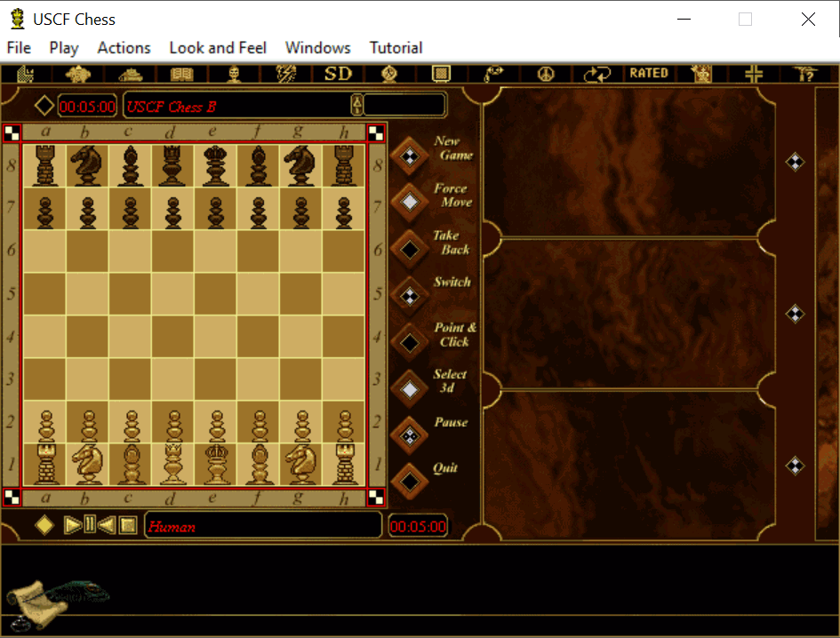Viewport: 840px width, 638px height.
Task: Click the bottom clock showing 00:05:00
Action: click(418, 526)
